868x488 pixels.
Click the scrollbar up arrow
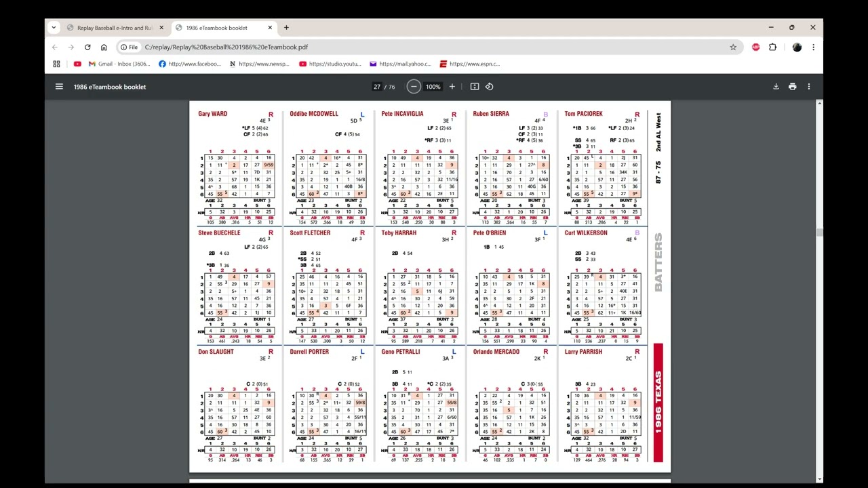pyautogui.click(x=819, y=104)
